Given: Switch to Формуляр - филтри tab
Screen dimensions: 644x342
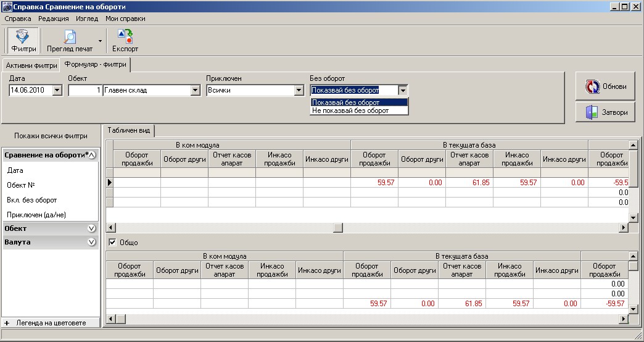Looking at the screenshot, I should (x=95, y=65).
